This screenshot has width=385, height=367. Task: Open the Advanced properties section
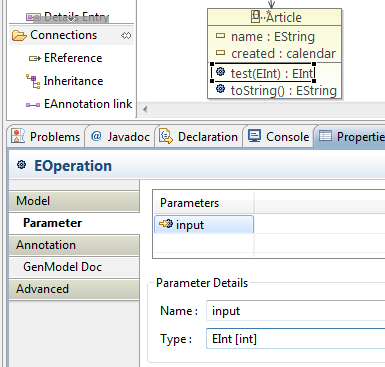coord(74,289)
